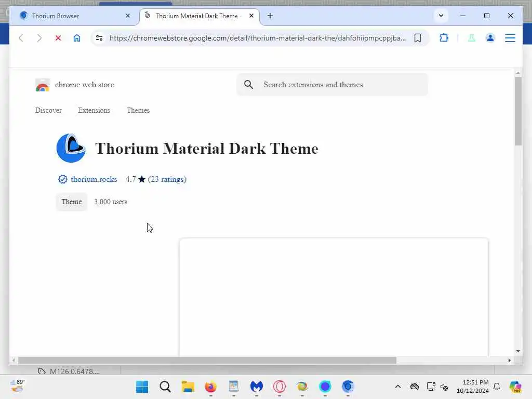The width and height of the screenshot is (532, 399).
Task: Open a new tab with the plus button
Action: [x=270, y=16]
